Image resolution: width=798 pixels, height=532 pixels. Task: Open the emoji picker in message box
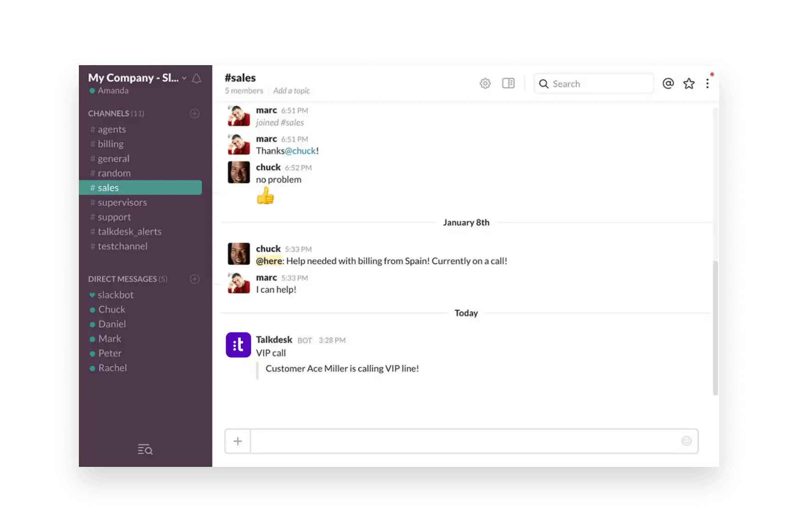click(x=686, y=441)
